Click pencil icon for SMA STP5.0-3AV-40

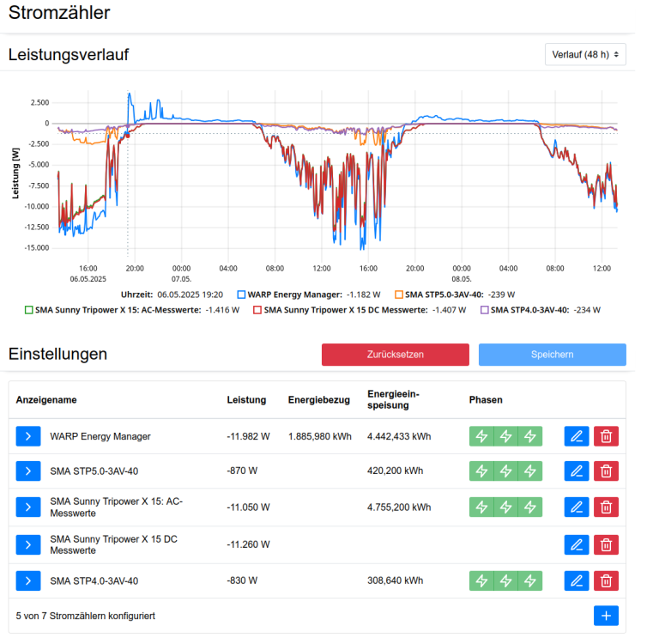coord(577,471)
